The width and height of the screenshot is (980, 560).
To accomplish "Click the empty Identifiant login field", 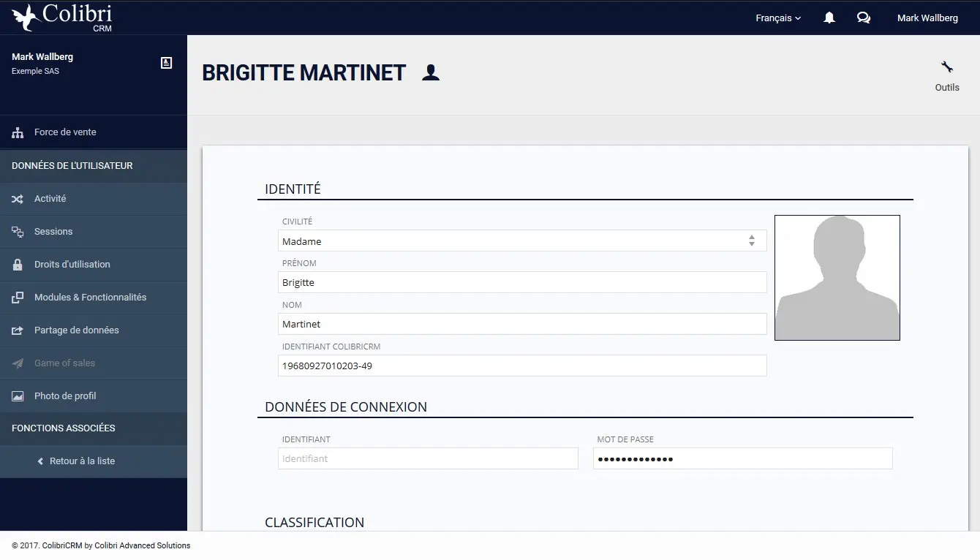I will [x=428, y=458].
